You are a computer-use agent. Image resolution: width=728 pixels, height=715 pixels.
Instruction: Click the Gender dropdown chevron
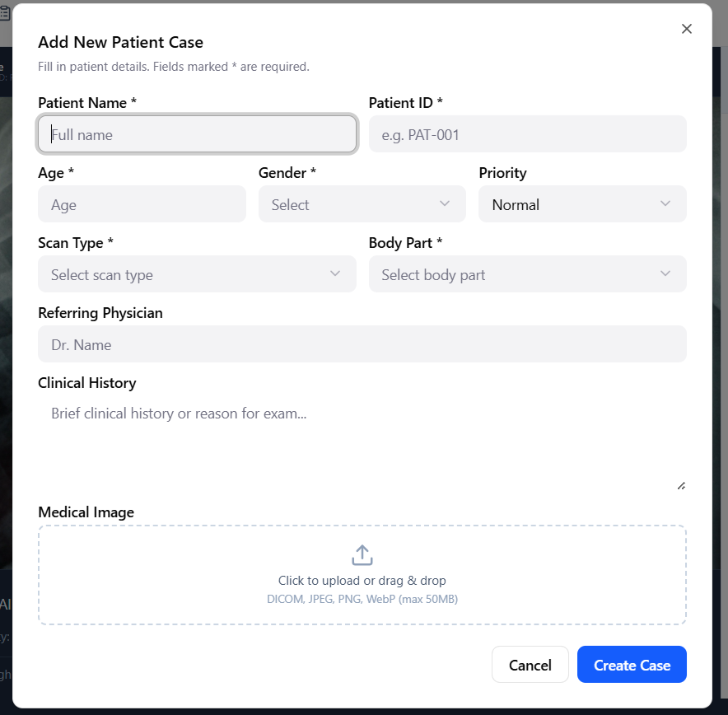(445, 203)
